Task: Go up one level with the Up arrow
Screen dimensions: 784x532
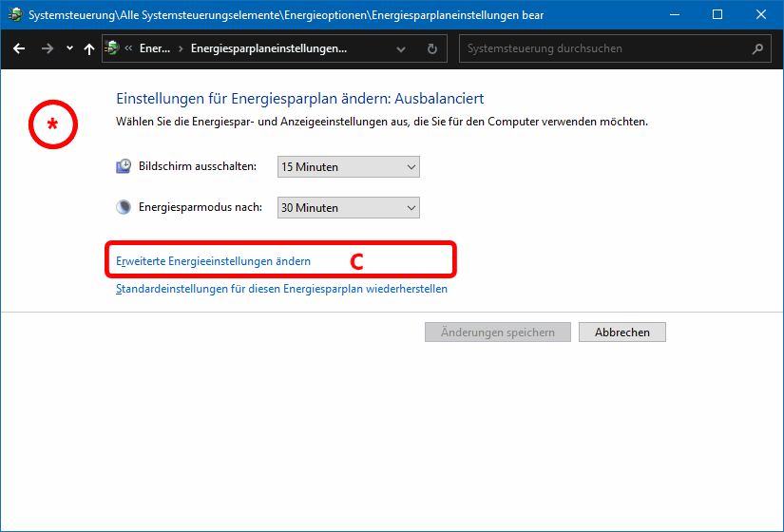Action: tap(88, 48)
